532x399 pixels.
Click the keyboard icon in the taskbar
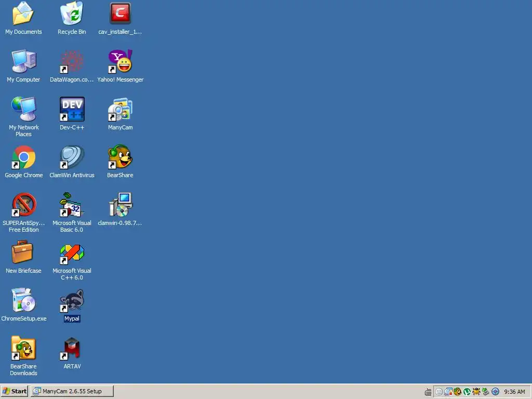tap(428, 392)
